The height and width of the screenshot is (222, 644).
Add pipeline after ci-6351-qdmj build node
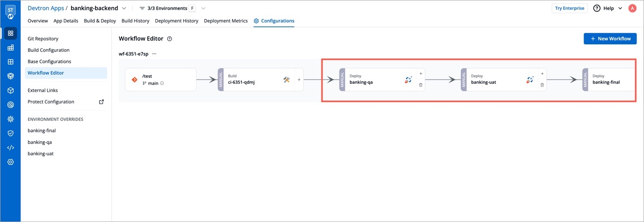299,80
